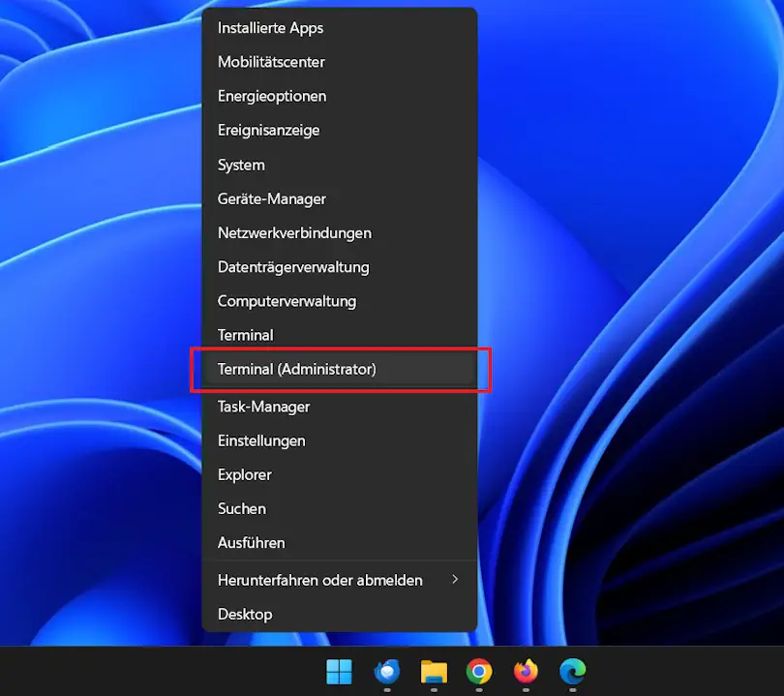
Task: Select Computerverwaltung in the menu
Action: (x=286, y=301)
